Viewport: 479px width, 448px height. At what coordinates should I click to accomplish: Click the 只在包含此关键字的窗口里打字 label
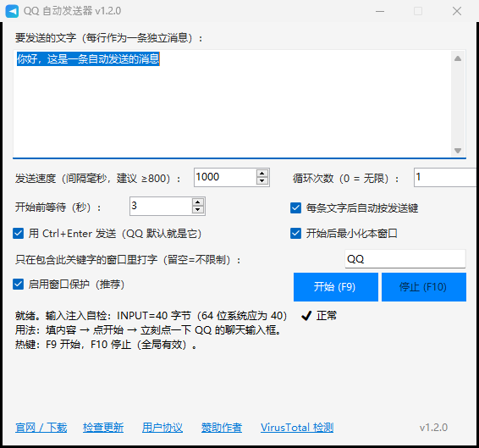128,260
